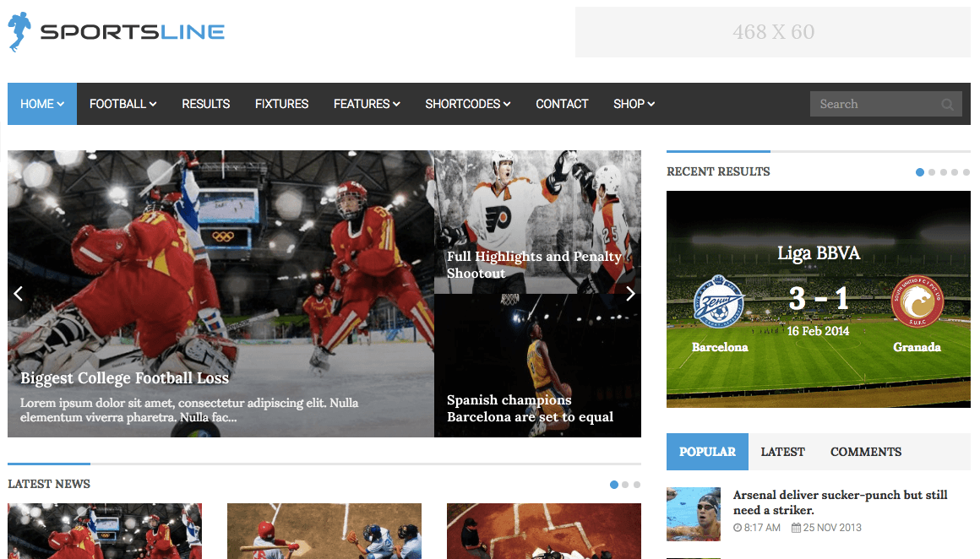980x559 pixels.
Task: Select second Latest News pagination dot
Action: pos(625,485)
